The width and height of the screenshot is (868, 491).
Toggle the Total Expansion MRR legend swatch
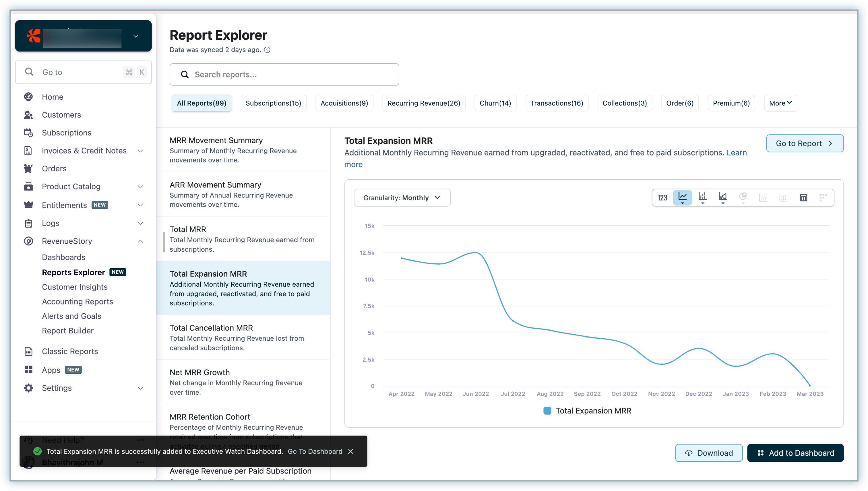click(x=547, y=411)
